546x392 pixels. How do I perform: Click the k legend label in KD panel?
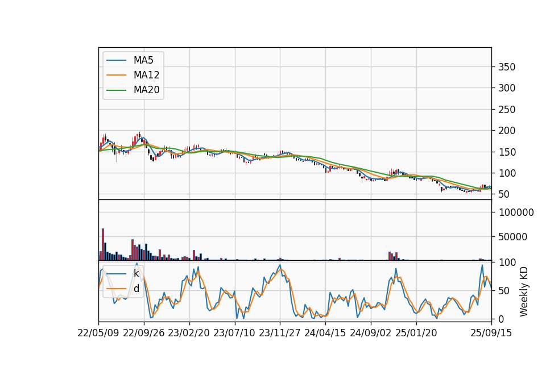coord(136,273)
